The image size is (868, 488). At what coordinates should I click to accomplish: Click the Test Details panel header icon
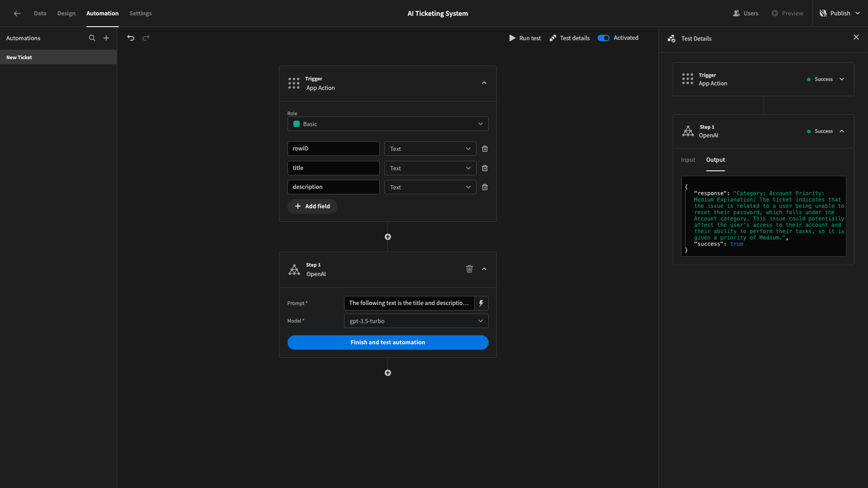pyautogui.click(x=672, y=39)
